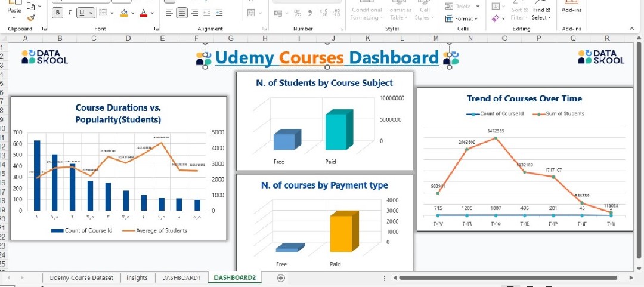This screenshot has width=644, height=287.
Task: Click the horizontal scrollbar right arrow
Action: [631, 278]
